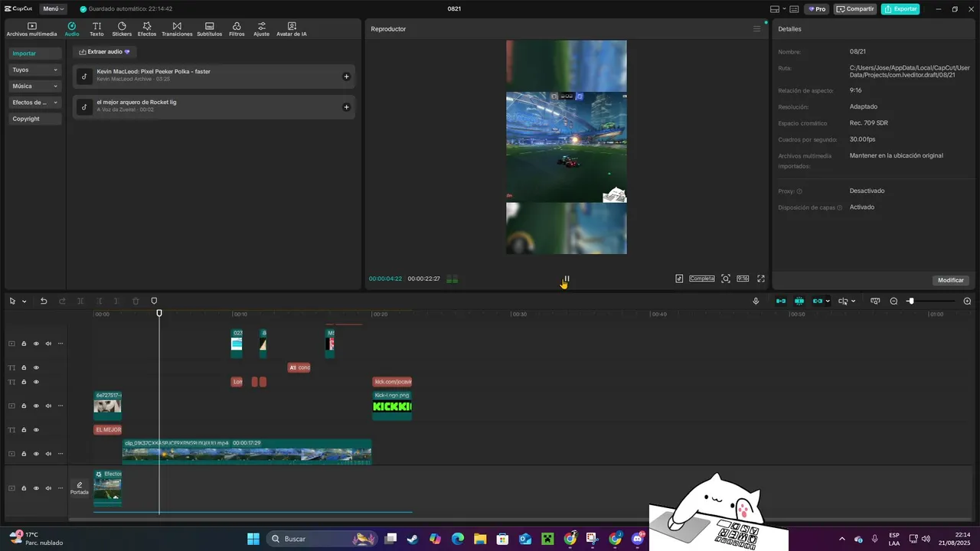
Task: Expand the Efectos de... category
Action: (x=35, y=103)
